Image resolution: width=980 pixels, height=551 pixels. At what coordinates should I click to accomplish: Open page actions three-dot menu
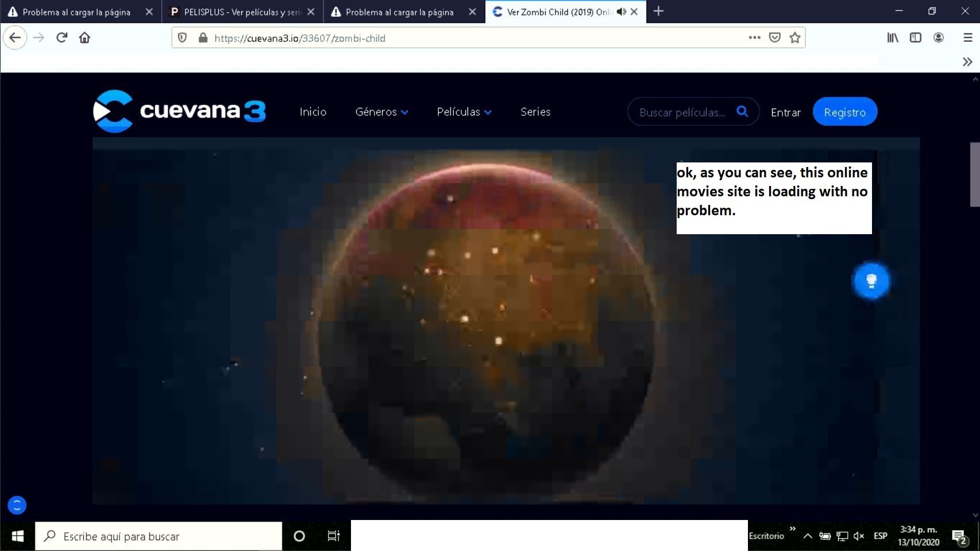[754, 38]
